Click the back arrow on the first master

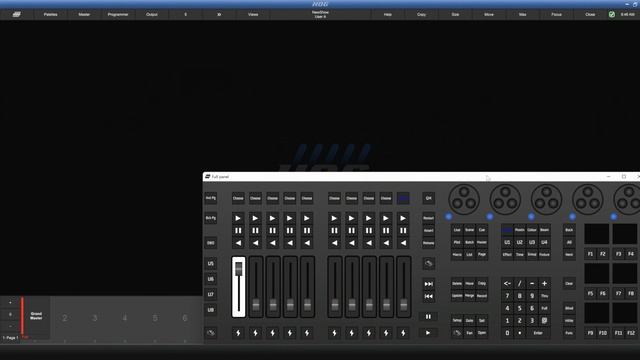click(238, 243)
